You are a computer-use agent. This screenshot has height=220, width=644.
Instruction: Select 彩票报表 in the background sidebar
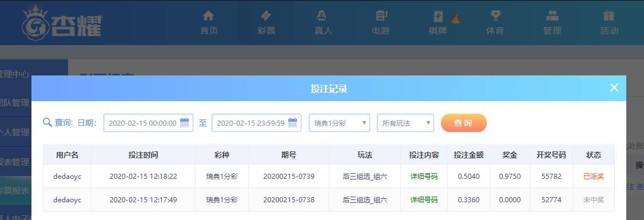[15, 190]
